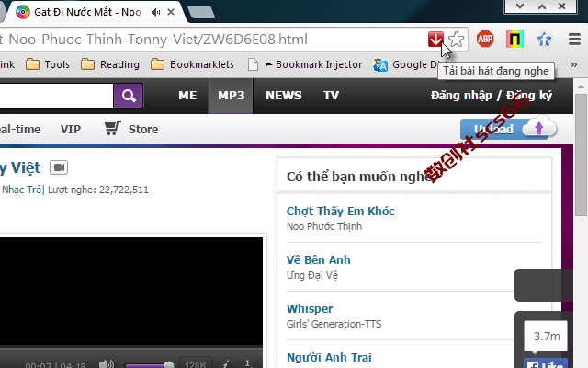Open Girls' Generation-TTS artist link
This screenshot has width=588, height=368.
click(x=334, y=324)
